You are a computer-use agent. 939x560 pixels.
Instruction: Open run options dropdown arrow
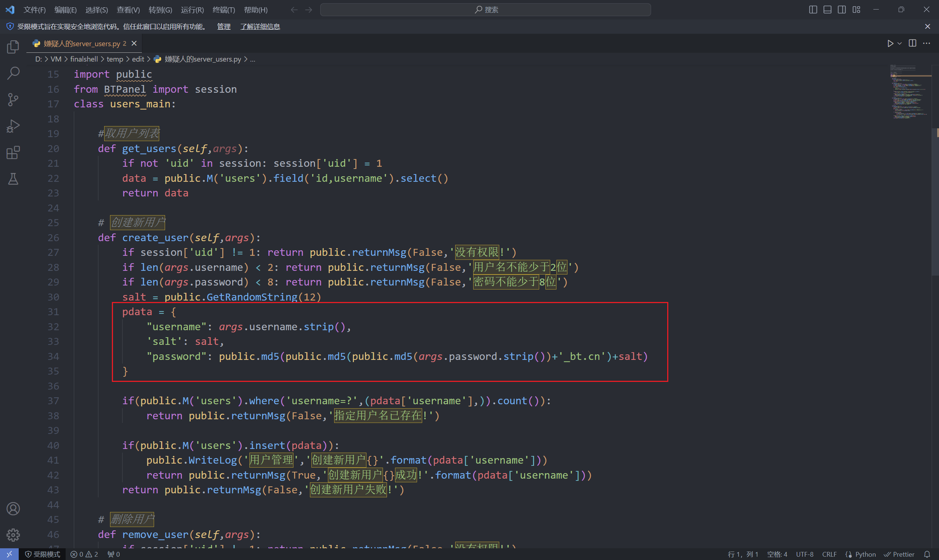pyautogui.click(x=900, y=43)
